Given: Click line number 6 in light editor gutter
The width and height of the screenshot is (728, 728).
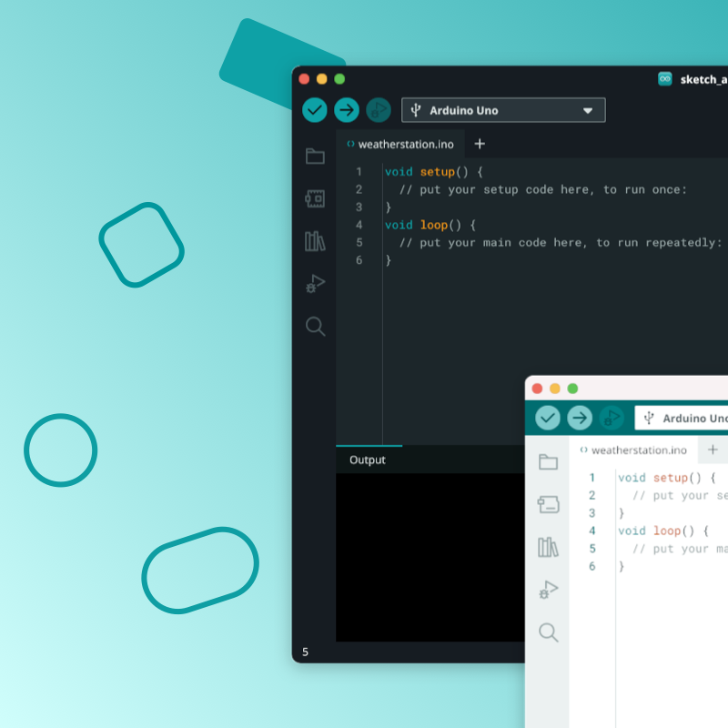Looking at the screenshot, I should pos(592,566).
